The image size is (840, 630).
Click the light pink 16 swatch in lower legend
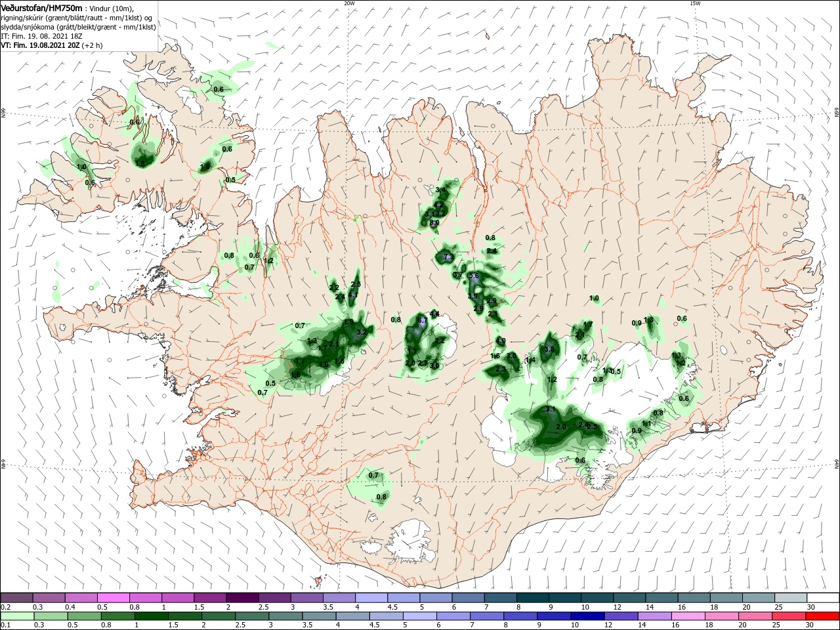point(688,616)
